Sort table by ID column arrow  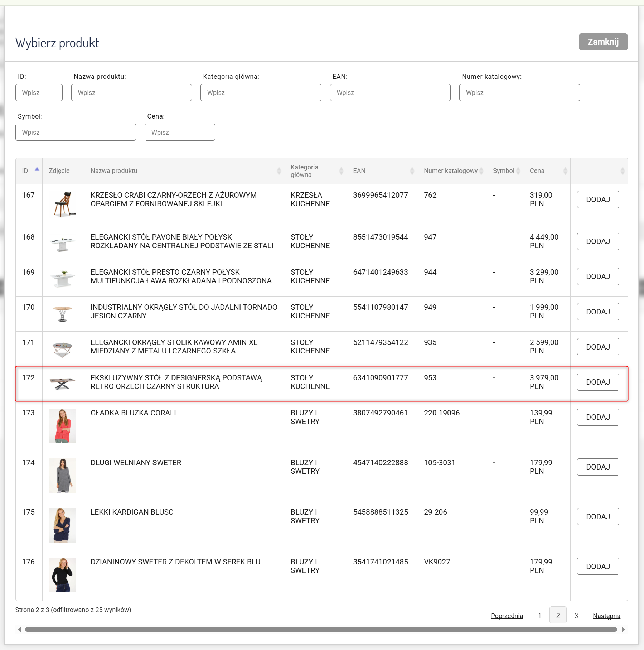(37, 170)
